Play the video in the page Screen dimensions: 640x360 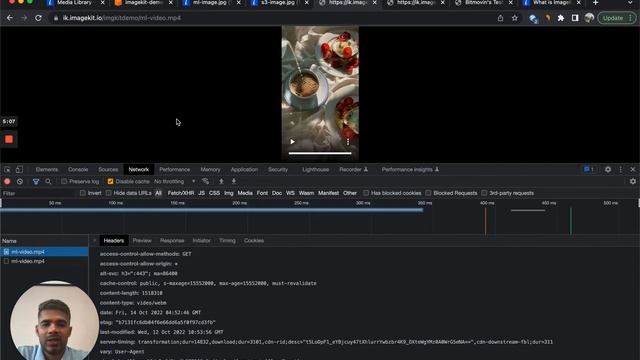[292, 142]
